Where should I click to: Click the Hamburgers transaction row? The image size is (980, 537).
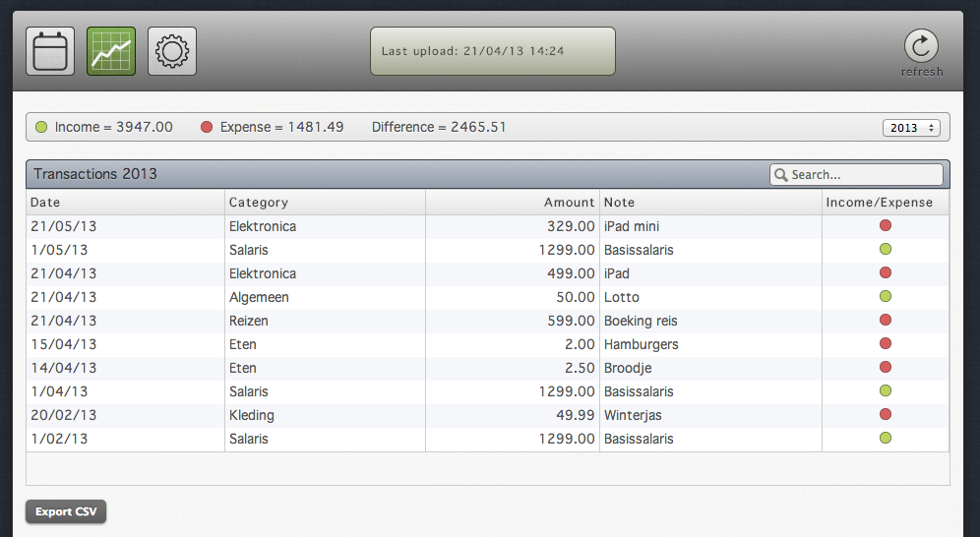(x=641, y=344)
